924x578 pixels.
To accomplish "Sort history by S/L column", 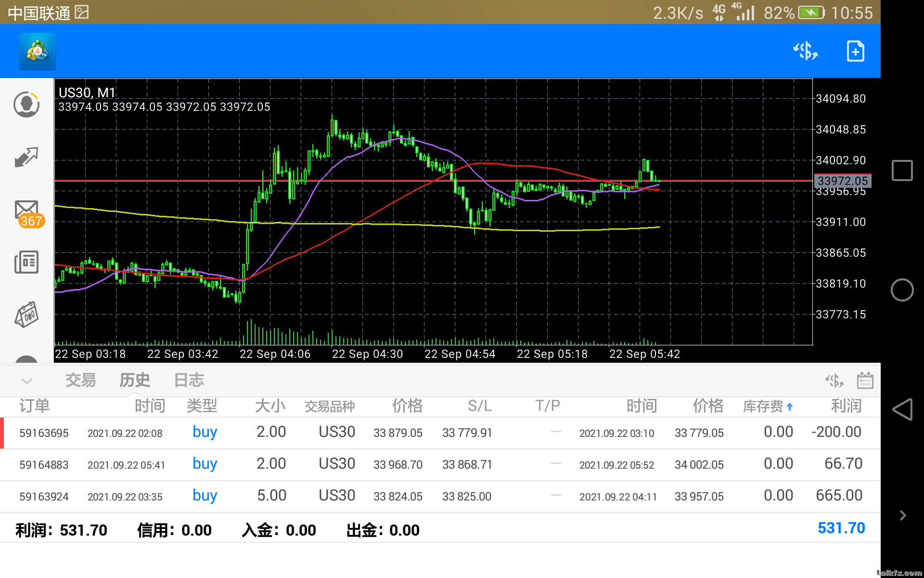I will 480,406.
